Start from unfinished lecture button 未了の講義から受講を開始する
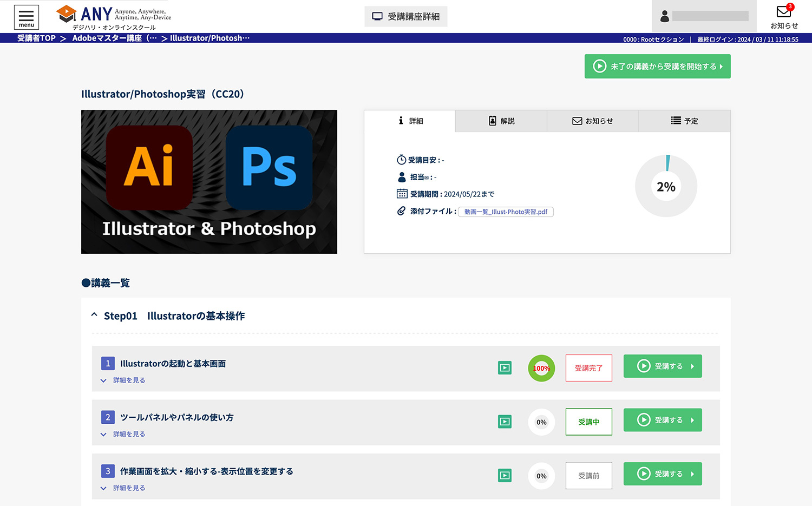The height and width of the screenshot is (506, 812). pos(658,66)
